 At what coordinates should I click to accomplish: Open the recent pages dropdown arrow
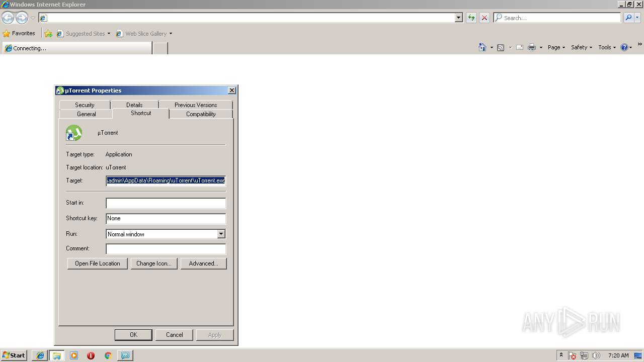point(33,18)
